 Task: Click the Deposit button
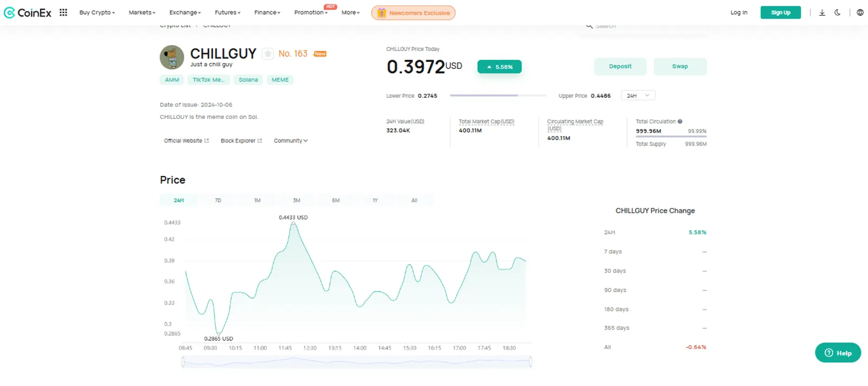point(620,66)
